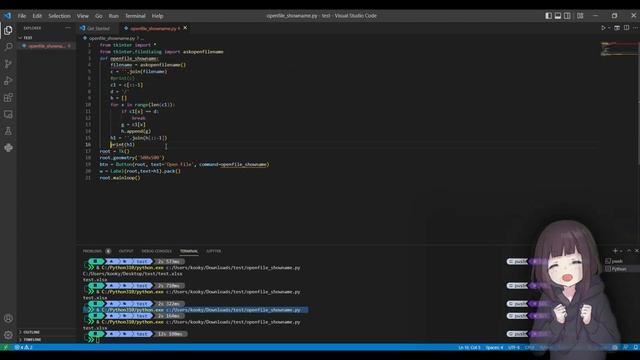Open the new terminal launch profile dropdown
Viewport: 640px width, 360px height.
tap(621, 251)
